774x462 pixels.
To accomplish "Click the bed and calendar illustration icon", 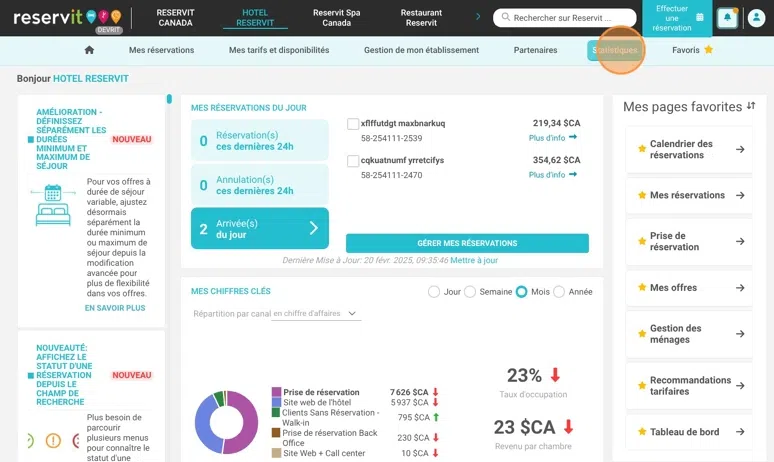I will click(53, 205).
